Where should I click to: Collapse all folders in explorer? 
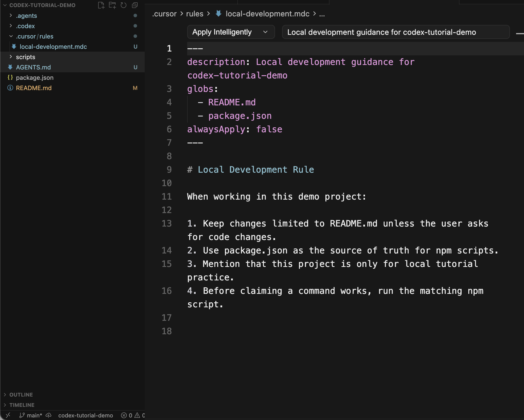click(135, 5)
